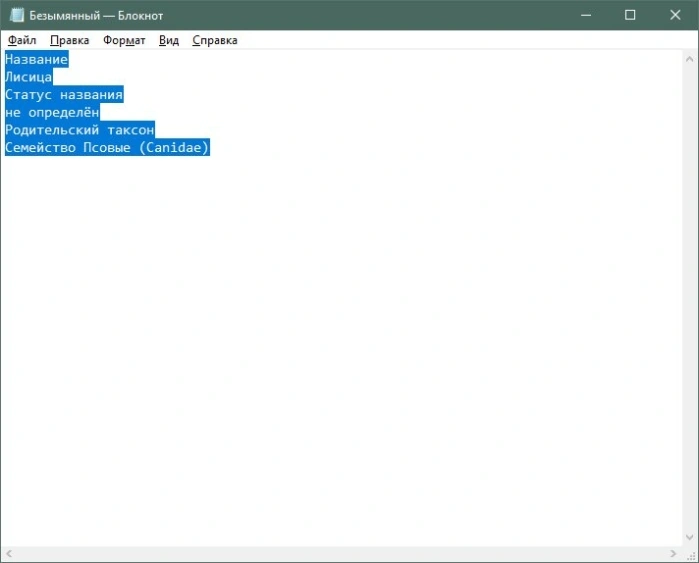Click the resize grip in bottom corner

690,554
